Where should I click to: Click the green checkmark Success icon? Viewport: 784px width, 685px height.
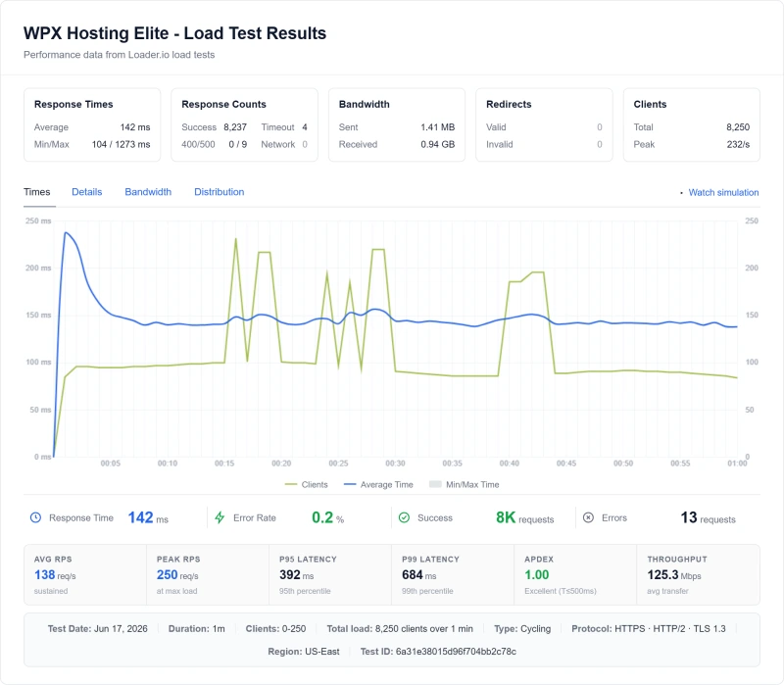(x=404, y=517)
